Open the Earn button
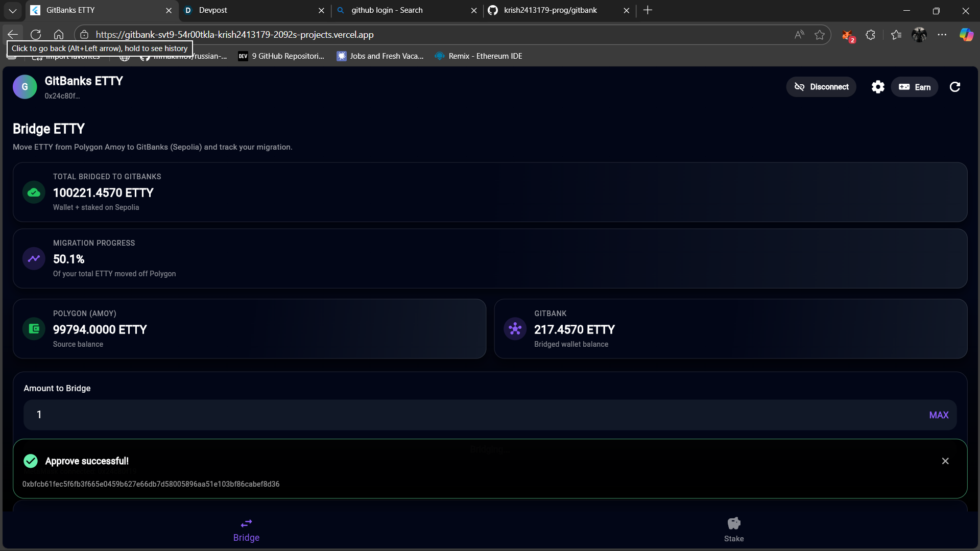Viewport: 980px width, 551px height. [914, 87]
